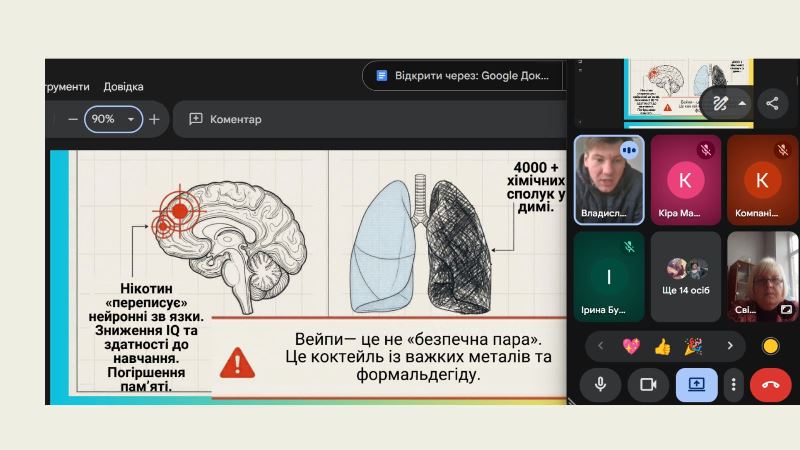Click Відкрити через Google Док button
This screenshot has height=450, width=800.
click(463, 76)
